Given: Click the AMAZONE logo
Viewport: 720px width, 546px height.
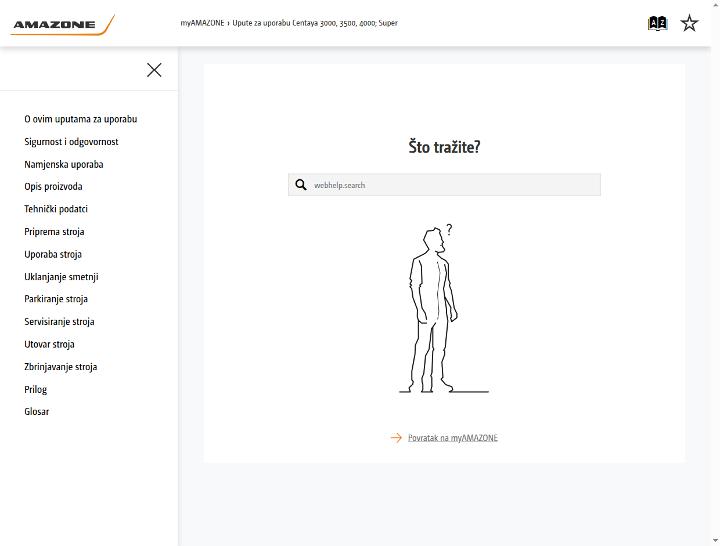Looking at the screenshot, I should click(x=63, y=25).
